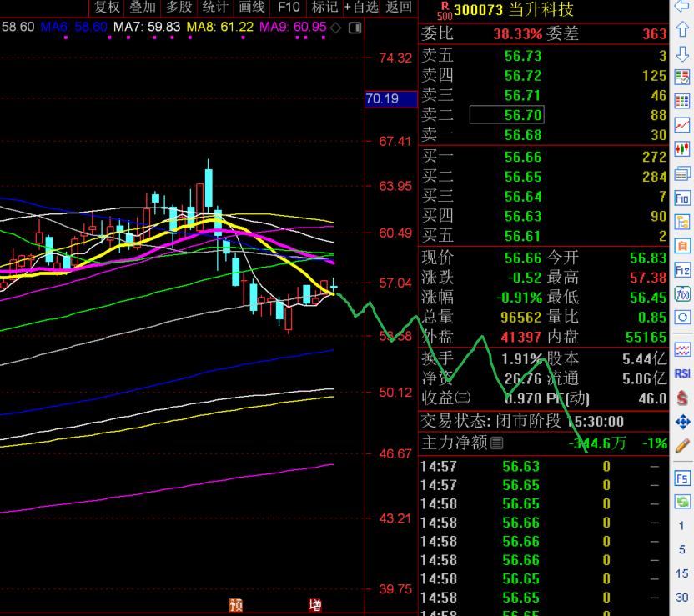Viewport: 694px width, 616px height.
Task: Select the 30-minute period
Action: point(681,598)
